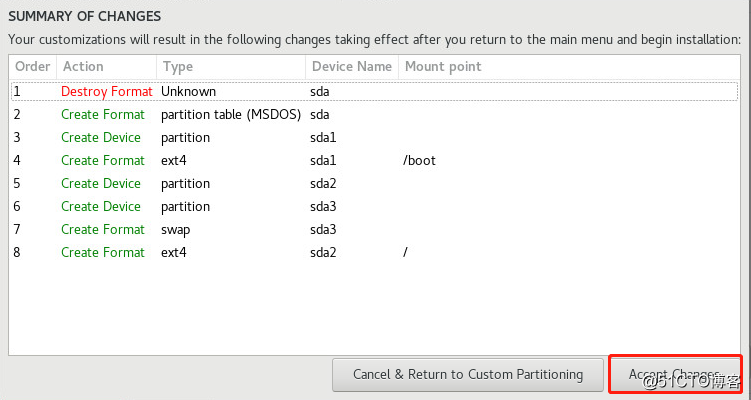Select the partition table (MSDOS) cell
The image size is (751, 400).
(x=231, y=114)
